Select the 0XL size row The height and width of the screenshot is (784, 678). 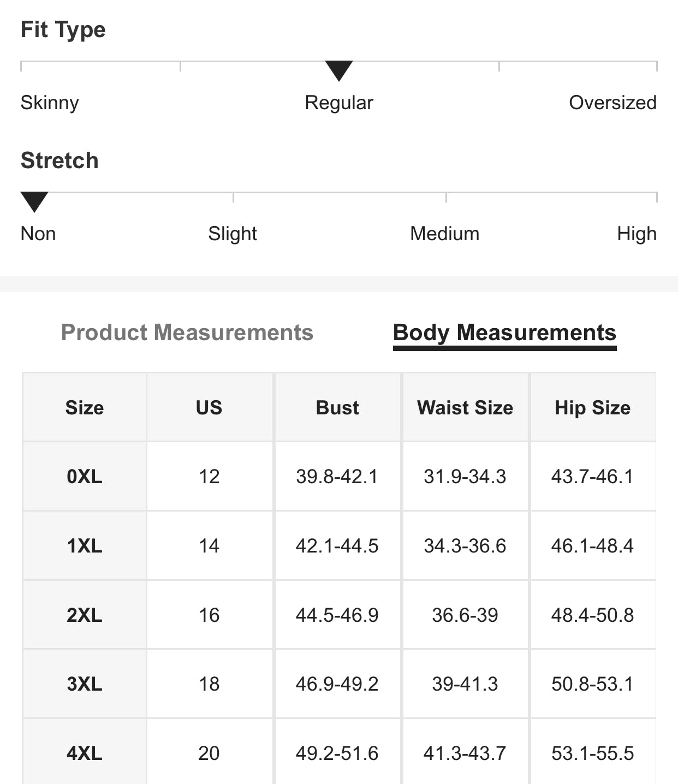[85, 477]
